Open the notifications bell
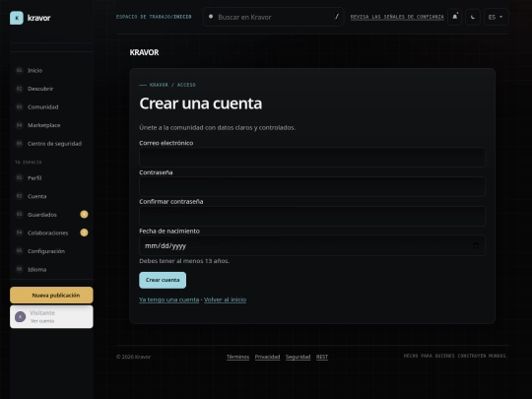The image size is (532, 399). (x=454, y=17)
